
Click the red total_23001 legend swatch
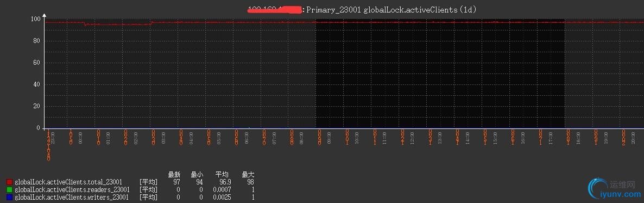click(x=9, y=182)
